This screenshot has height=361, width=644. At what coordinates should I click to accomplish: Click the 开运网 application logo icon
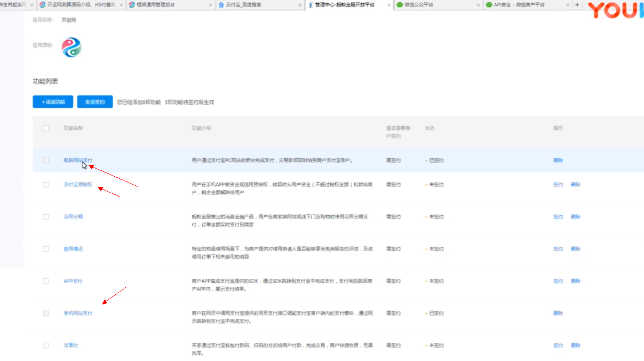tap(71, 48)
